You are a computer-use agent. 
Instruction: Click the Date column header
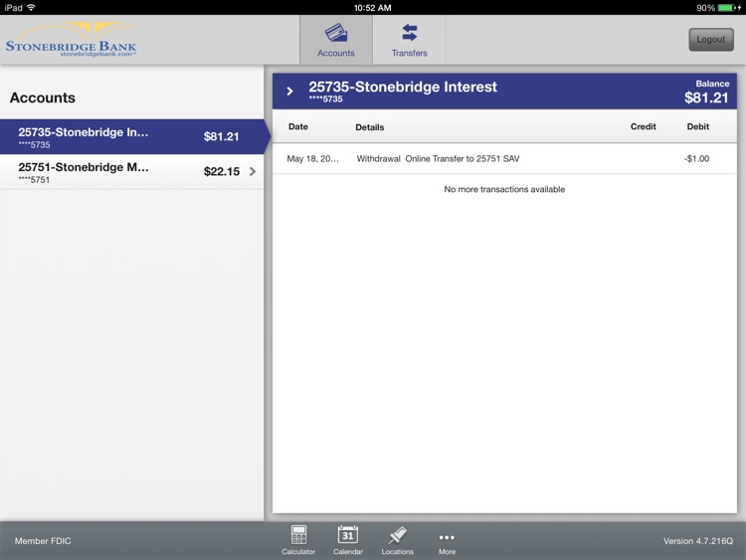[x=297, y=126]
